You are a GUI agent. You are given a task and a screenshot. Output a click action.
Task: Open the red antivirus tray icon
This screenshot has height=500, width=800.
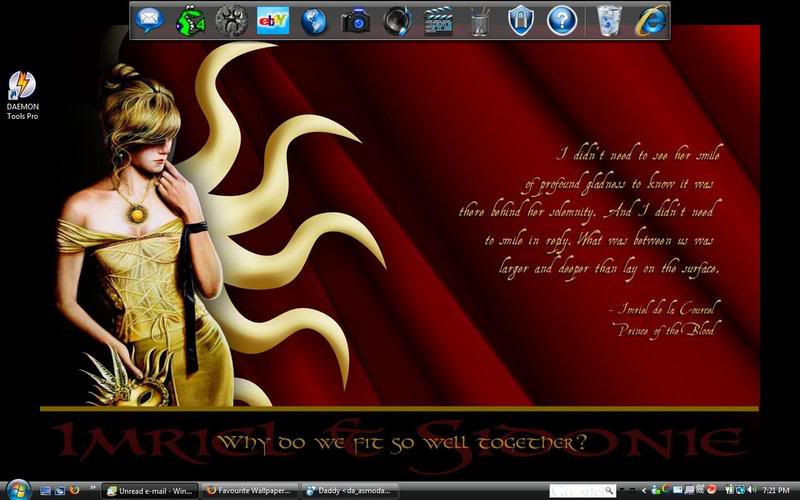711,490
